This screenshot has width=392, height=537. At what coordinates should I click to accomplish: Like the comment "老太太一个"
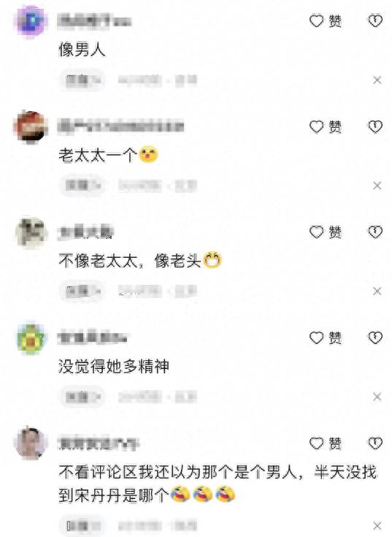click(326, 126)
